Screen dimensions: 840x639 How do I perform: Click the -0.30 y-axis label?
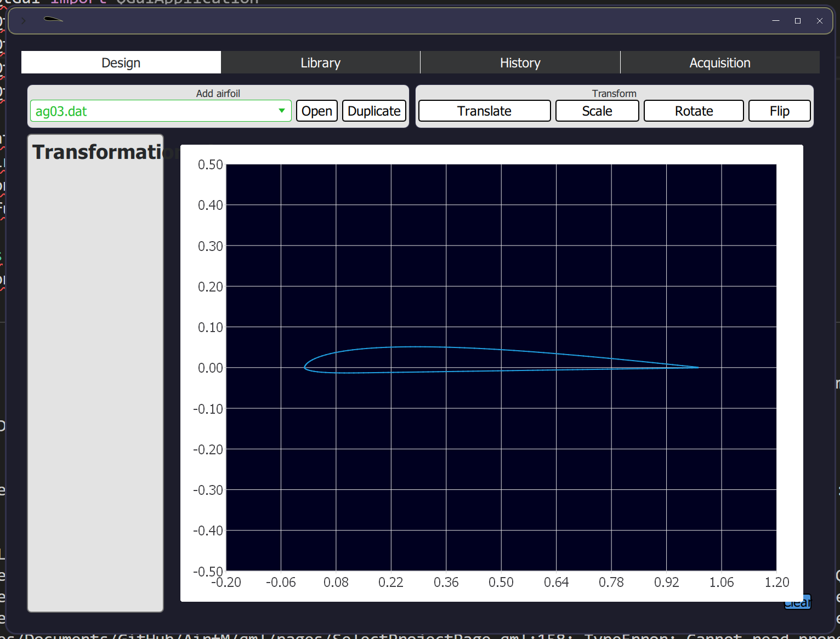(x=208, y=490)
